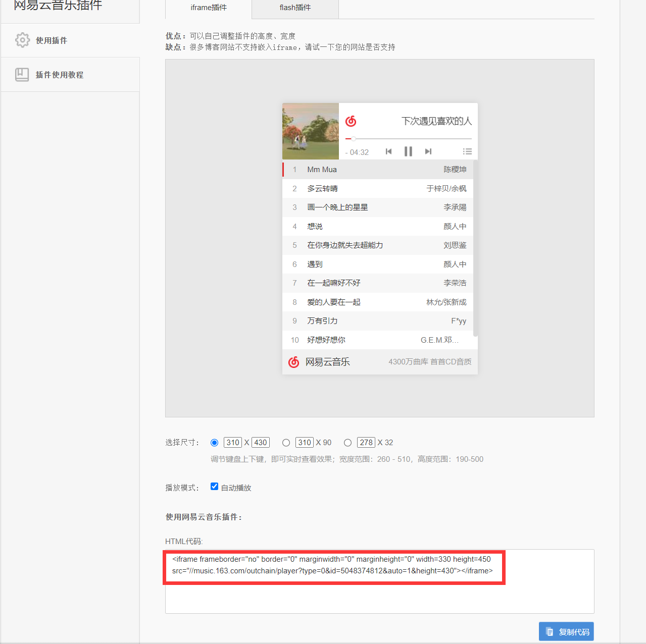Play track 7 在一起嘛好不好

tap(378, 283)
